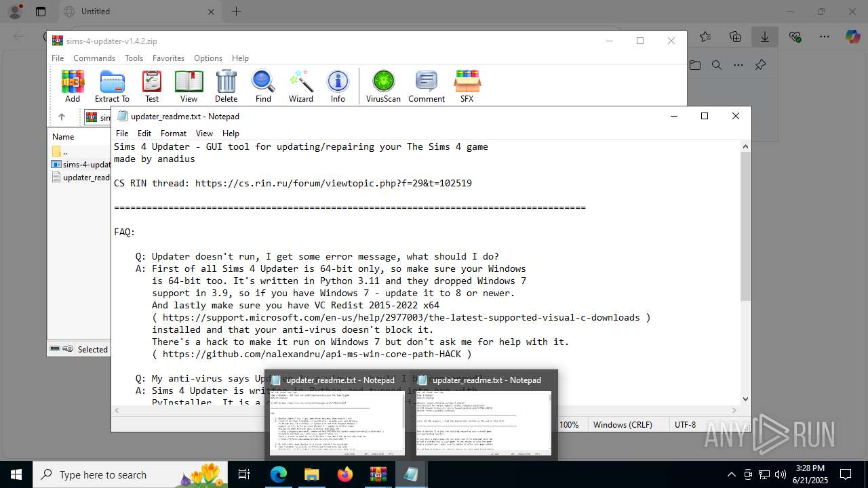This screenshot has height=488, width=868.
Task: Open the browser Favorites star icon
Action: (x=705, y=37)
